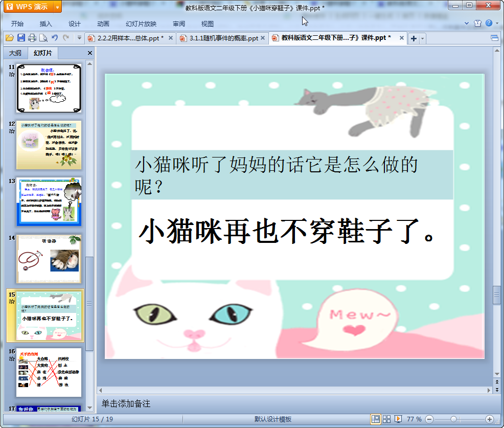Switch to normal view icon
The width and height of the screenshot is (504, 428).
375,419
